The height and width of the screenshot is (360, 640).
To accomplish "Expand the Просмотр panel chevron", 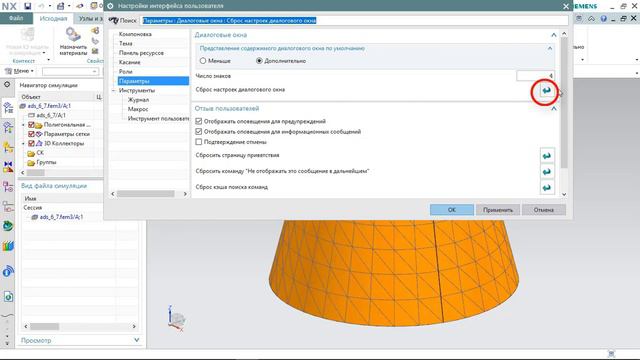I will point(136,340).
